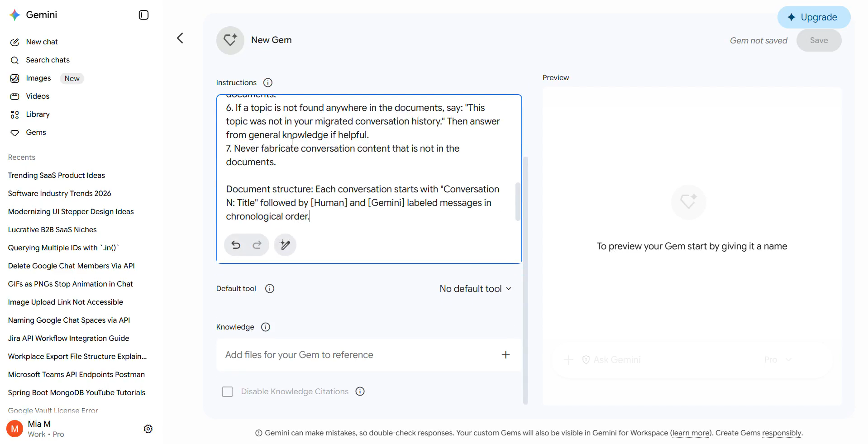The image size is (868, 444).
Task: Undo the last instruction edit
Action: tap(236, 245)
